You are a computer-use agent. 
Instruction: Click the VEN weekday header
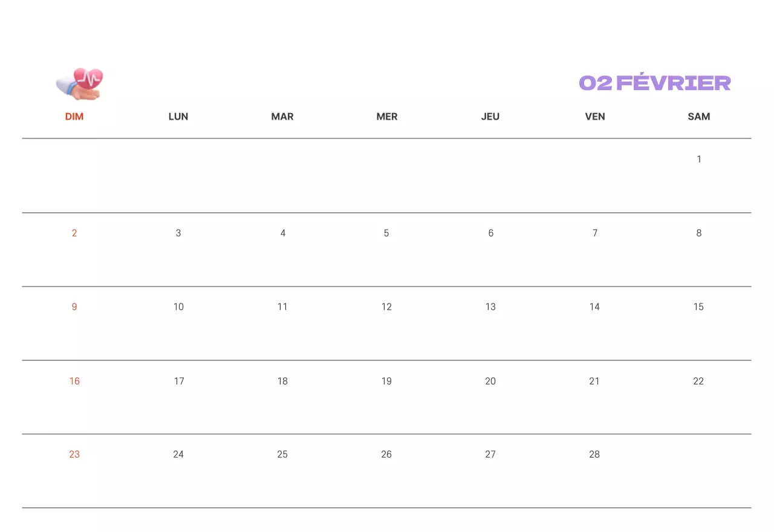pos(595,117)
